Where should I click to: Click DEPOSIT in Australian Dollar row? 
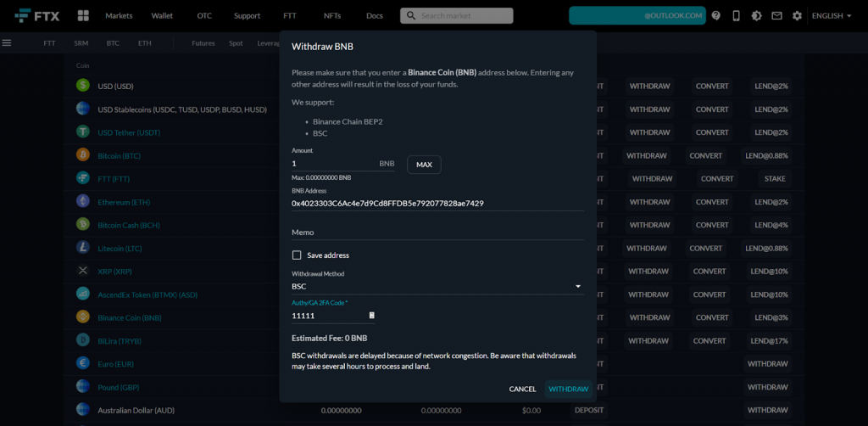point(588,410)
